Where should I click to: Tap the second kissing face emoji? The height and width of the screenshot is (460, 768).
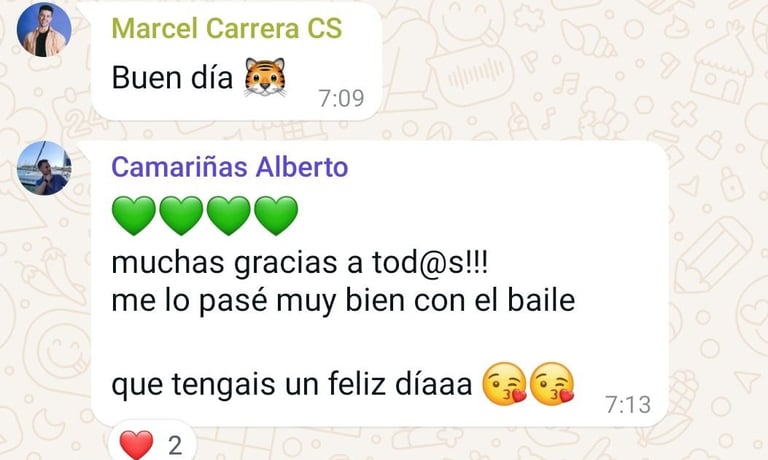pos(552,384)
